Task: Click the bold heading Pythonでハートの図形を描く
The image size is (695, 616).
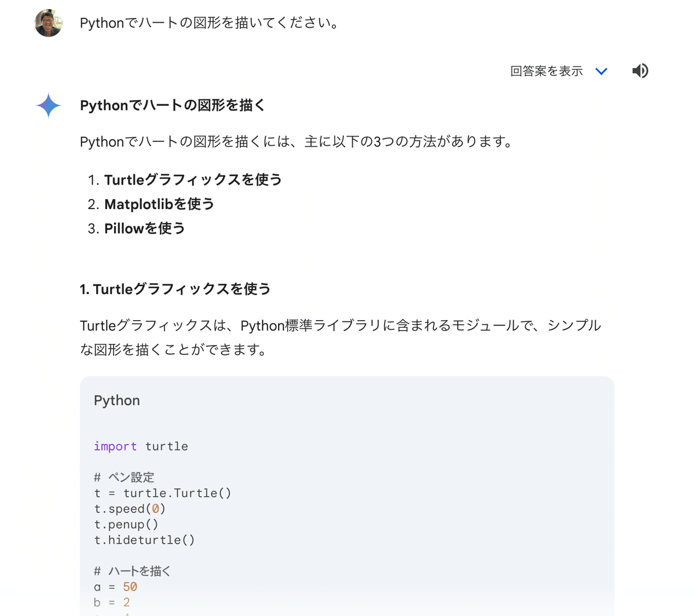Action: pos(173,105)
